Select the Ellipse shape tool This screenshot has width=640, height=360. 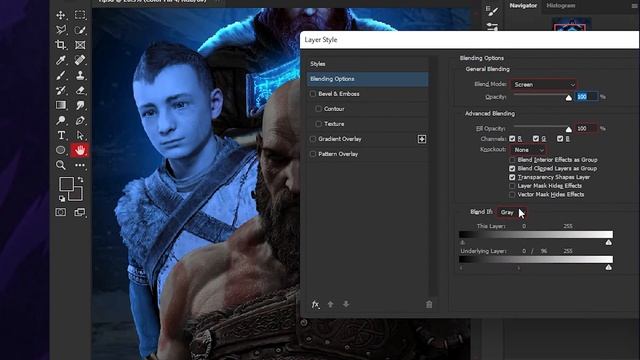[61, 150]
